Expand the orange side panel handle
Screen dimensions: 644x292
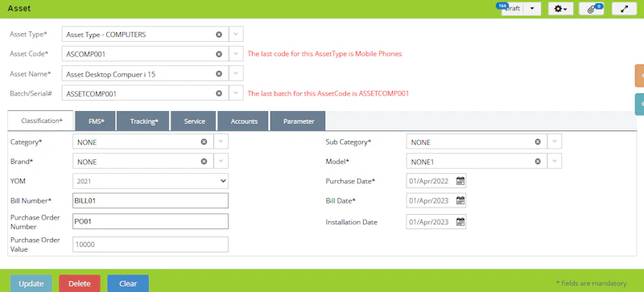639,76
